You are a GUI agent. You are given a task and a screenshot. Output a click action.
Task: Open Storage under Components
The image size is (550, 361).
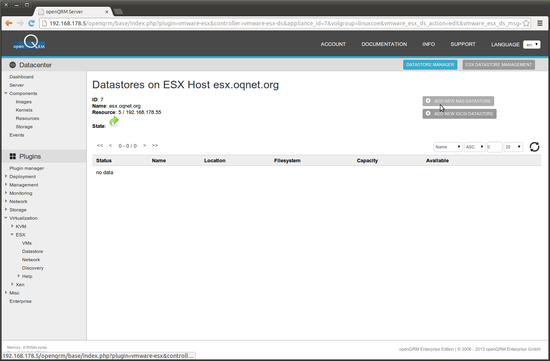point(24,127)
